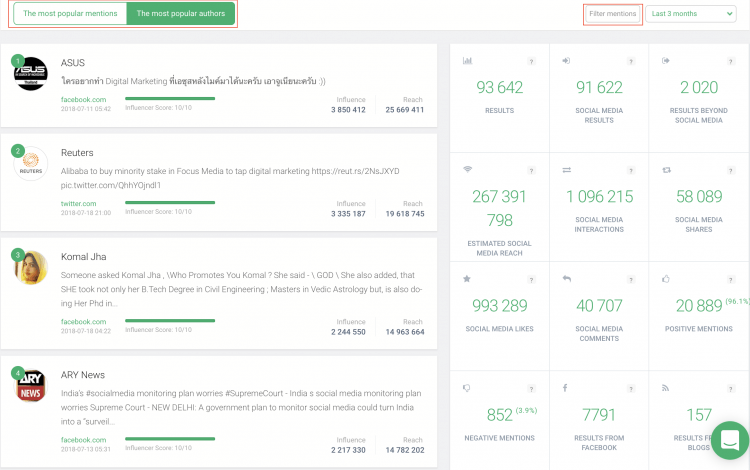Click the RSS icon in Results From Blogs tile
Screen dimensions: 750x470
[665, 388]
